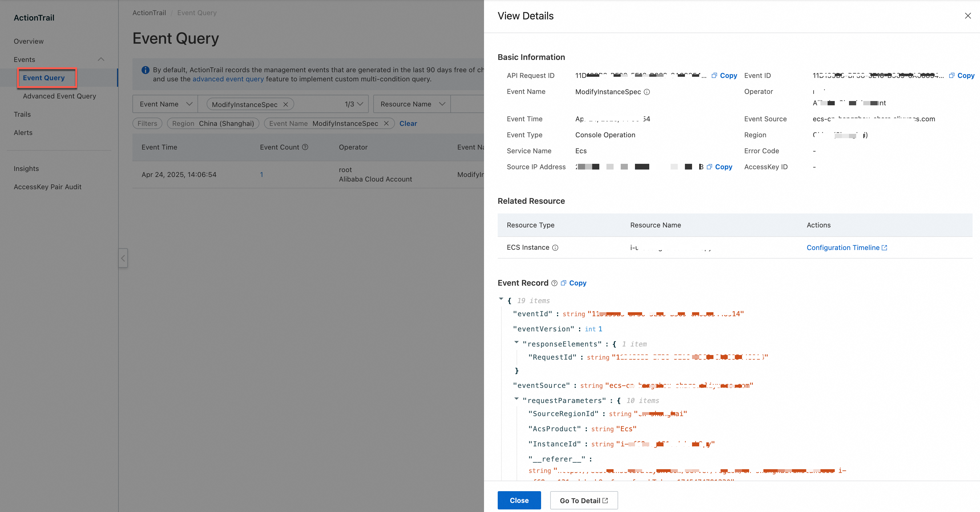Click info icon beside ModifyInstanceSpec event name
Viewport: 980px width, 512px height.
[x=647, y=92]
